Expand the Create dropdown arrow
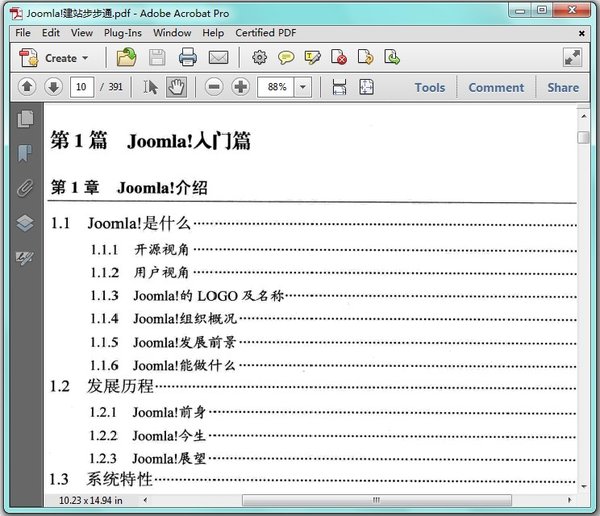This screenshot has height=516, width=600. click(x=85, y=58)
